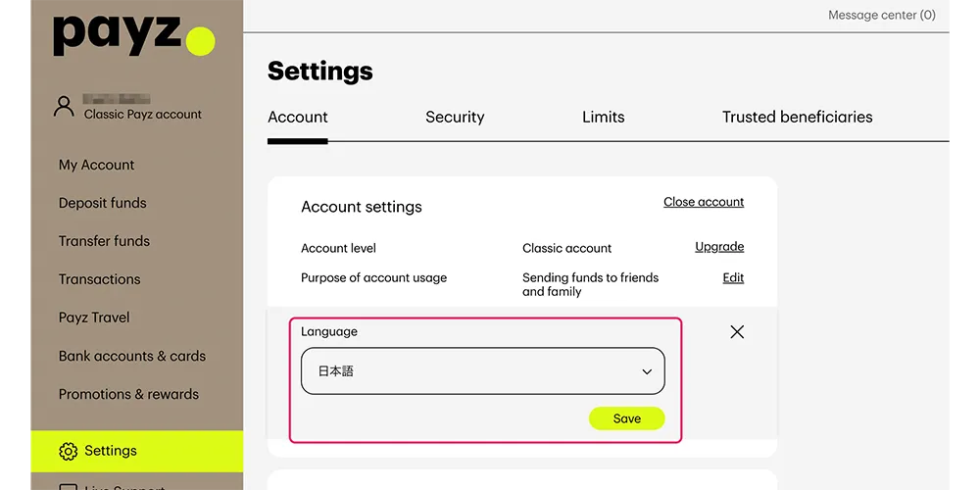Navigate to Transfer funds

(x=104, y=241)
